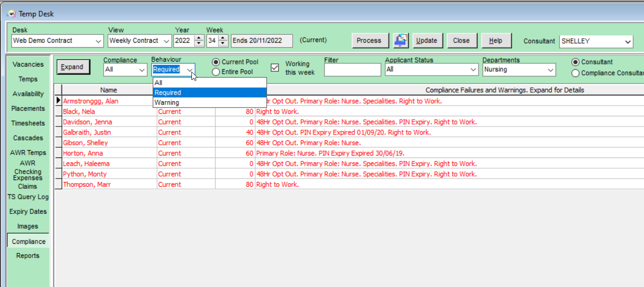
Task: Switch to the Placements side tab
Action: click(28, 108)
